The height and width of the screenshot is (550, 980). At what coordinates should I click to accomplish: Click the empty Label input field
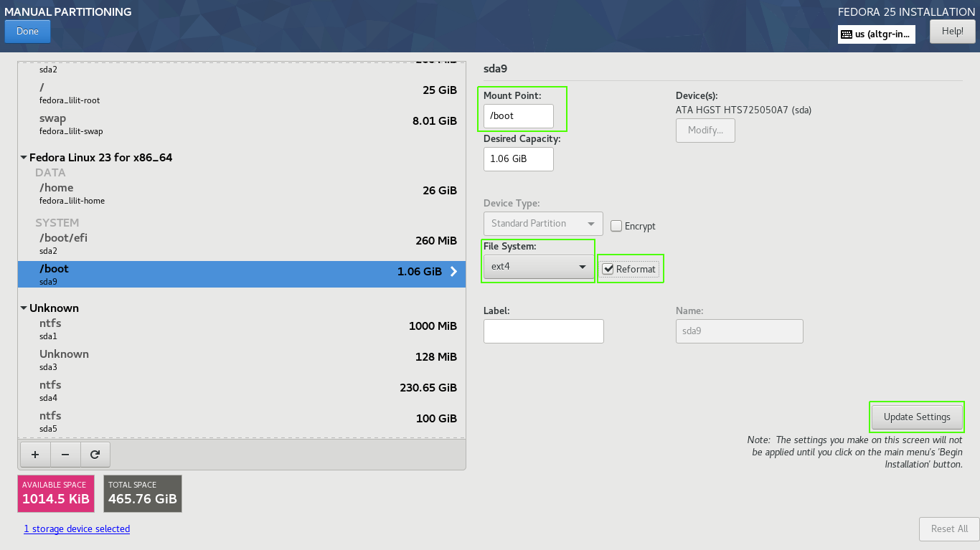coord(544,331)
